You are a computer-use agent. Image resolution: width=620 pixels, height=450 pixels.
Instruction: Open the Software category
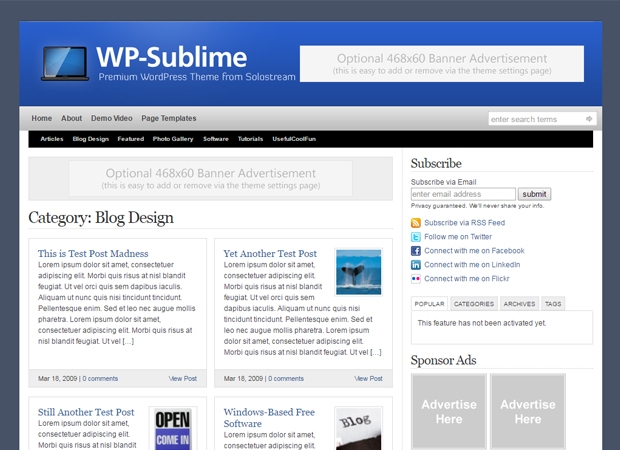click(215, 139)
